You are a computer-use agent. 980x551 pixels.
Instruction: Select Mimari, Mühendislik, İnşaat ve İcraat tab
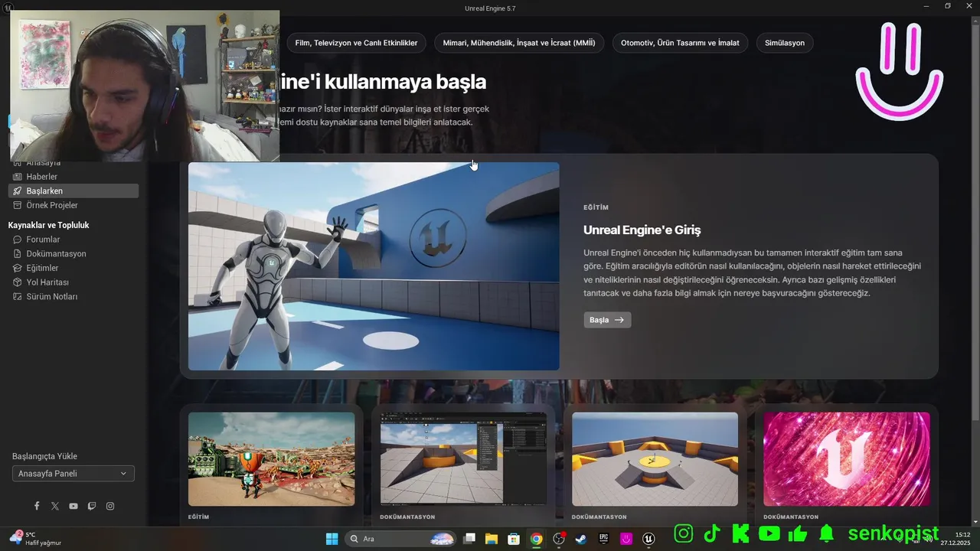[519, 43]
